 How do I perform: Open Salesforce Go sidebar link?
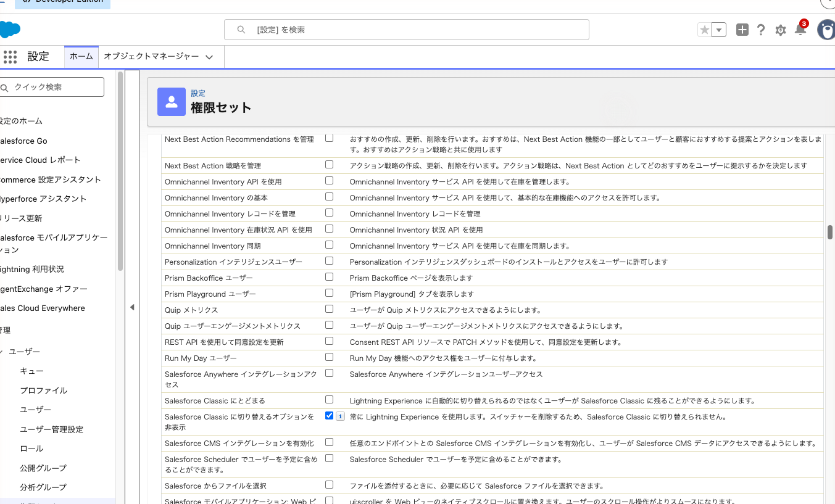pyautogui.click(x=23, y=141)
